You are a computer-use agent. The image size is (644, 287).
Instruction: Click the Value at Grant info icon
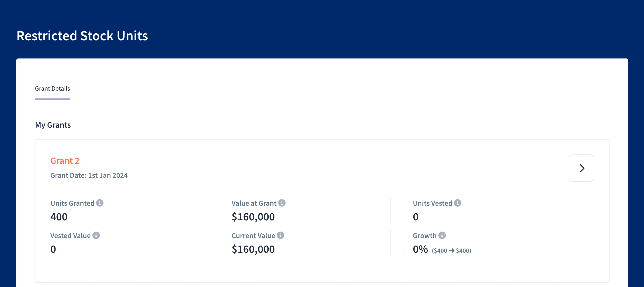[282, 203]
